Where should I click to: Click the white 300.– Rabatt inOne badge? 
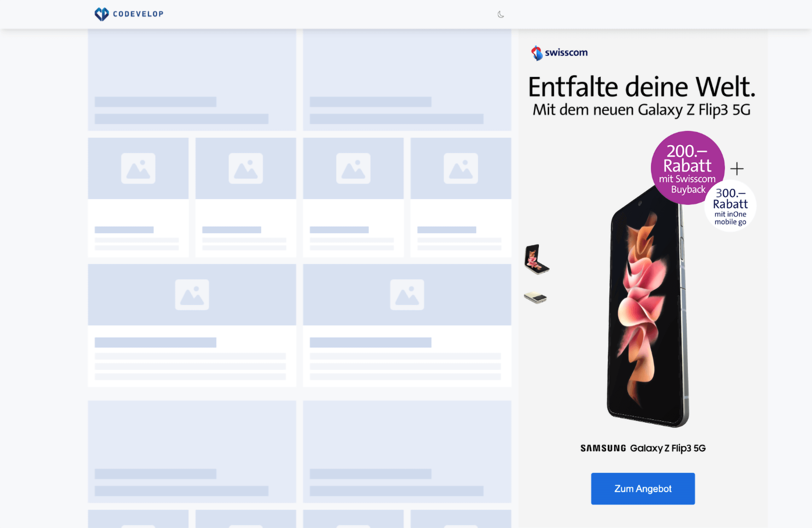(x=731, y=206)
